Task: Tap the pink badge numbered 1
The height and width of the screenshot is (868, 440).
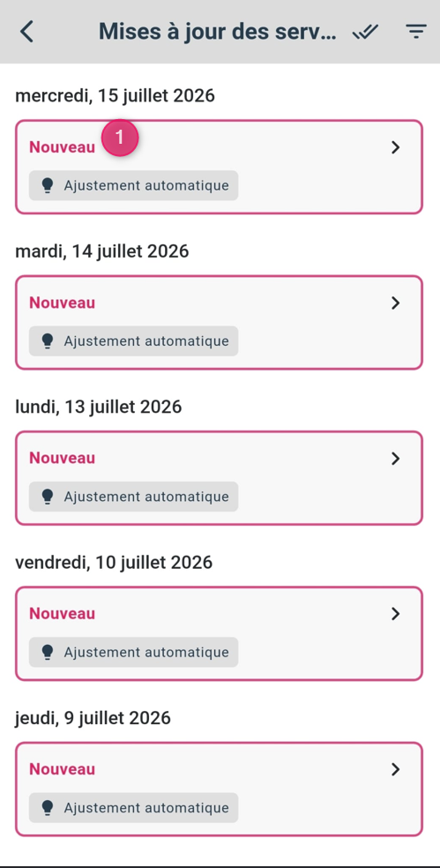Action: tap(120, 138)
